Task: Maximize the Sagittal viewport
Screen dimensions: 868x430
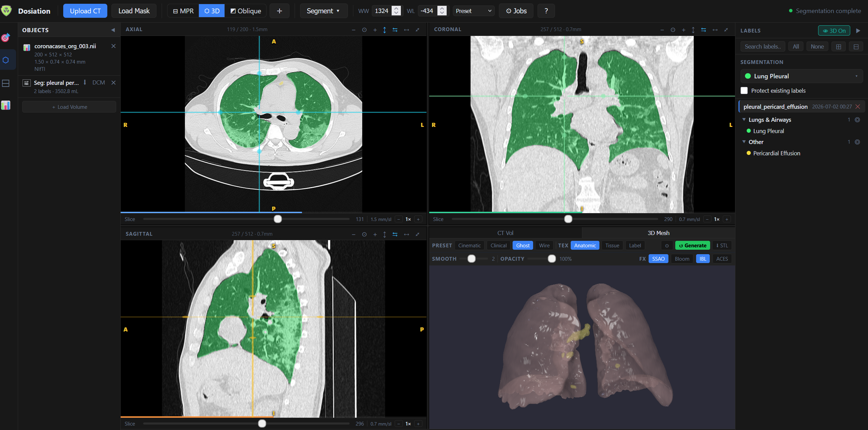Action: click(417, 234)
